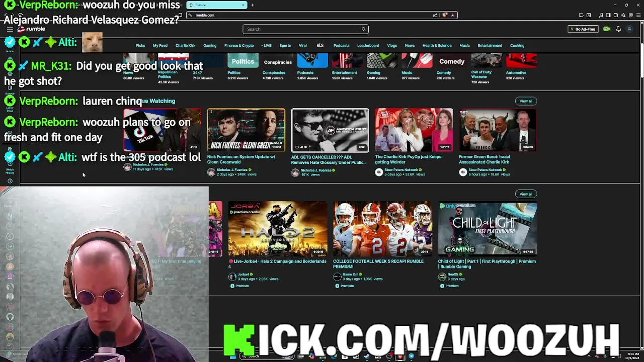This screenshot has width=644, height=362.
Task: Open 'COLLEGE FOOTBALL WEEK 5 RECAP' title link
Action: [378, 264]
